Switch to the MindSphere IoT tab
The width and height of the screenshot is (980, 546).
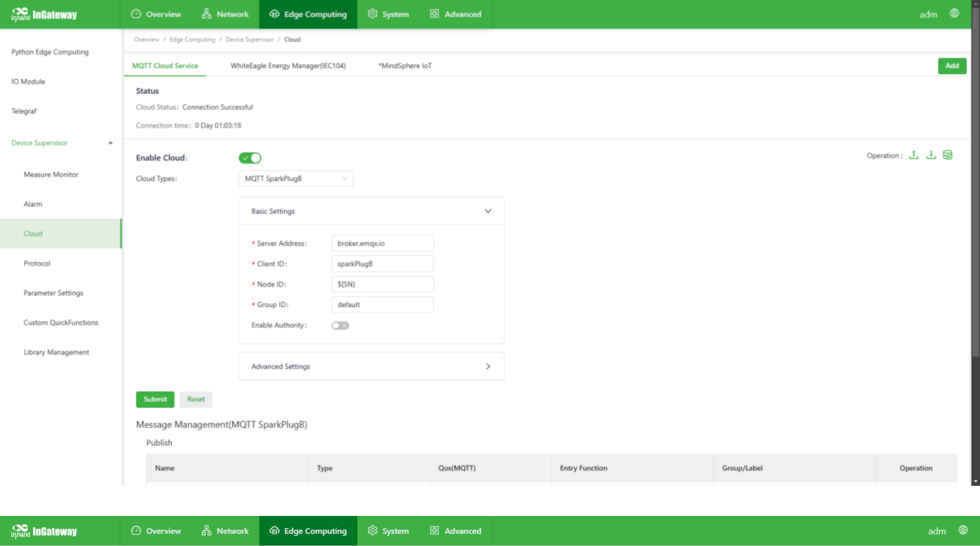(405, 66)
